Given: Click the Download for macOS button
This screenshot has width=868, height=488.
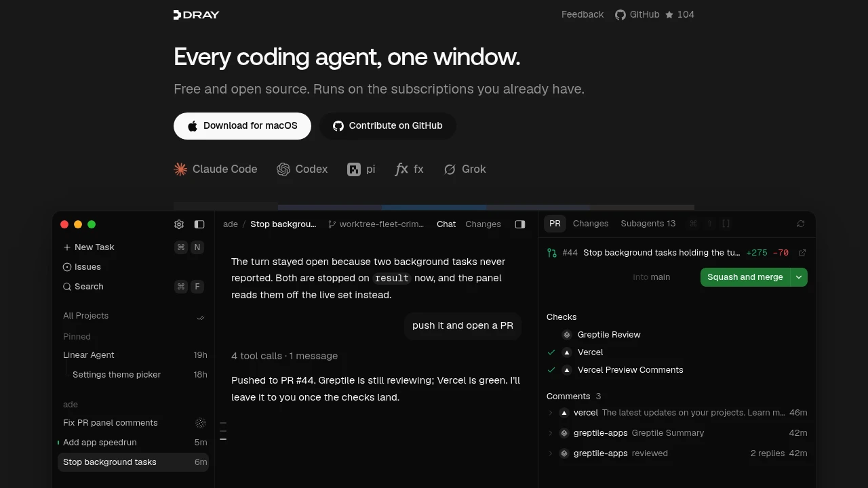Looking at the screenshot, I should tap(242, 126).
